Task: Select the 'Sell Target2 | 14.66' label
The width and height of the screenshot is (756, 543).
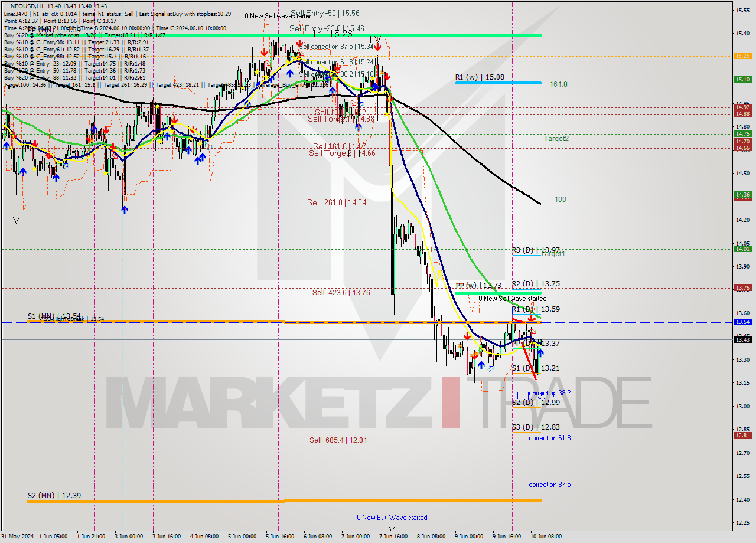Action: click(342, 153)
